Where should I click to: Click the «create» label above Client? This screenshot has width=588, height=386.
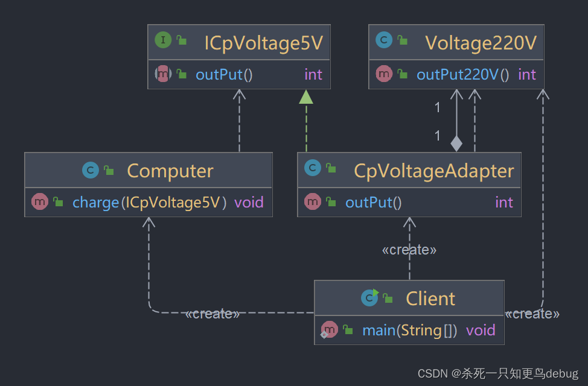point(409,249)
